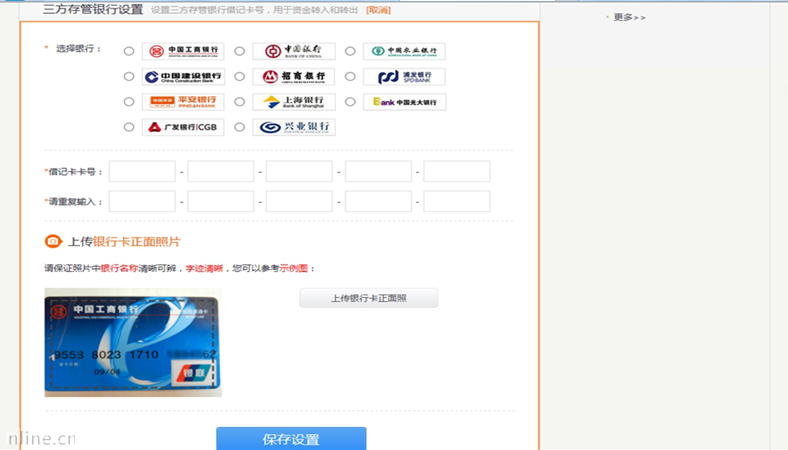Focus first 请重复输入 confirmation box

tap(142, 201)
